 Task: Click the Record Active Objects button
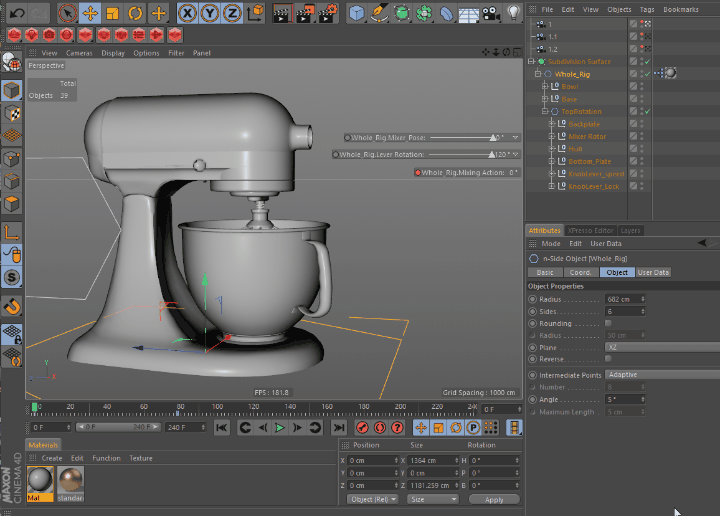point(363,428)
